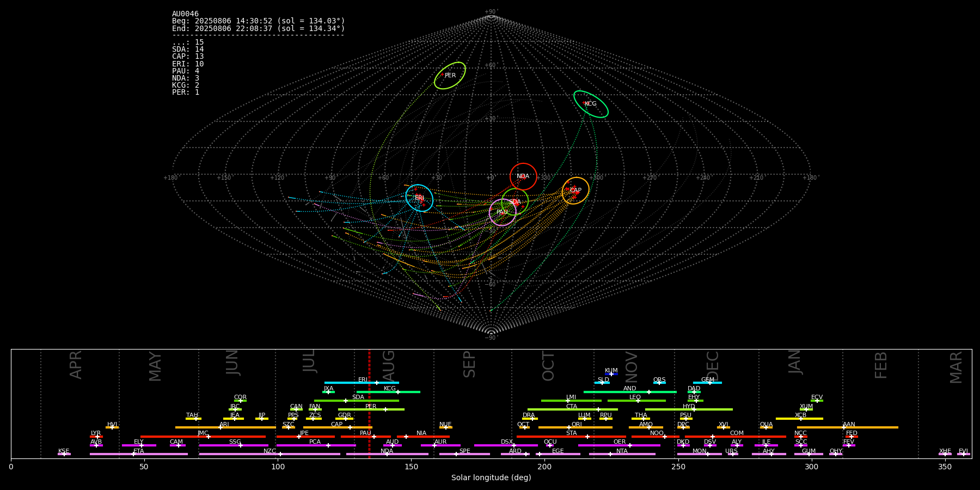Click the DRA shower bar in the timeline
Image resolution: width=980 pixels, height=490 pixels.
click(530, 418)
